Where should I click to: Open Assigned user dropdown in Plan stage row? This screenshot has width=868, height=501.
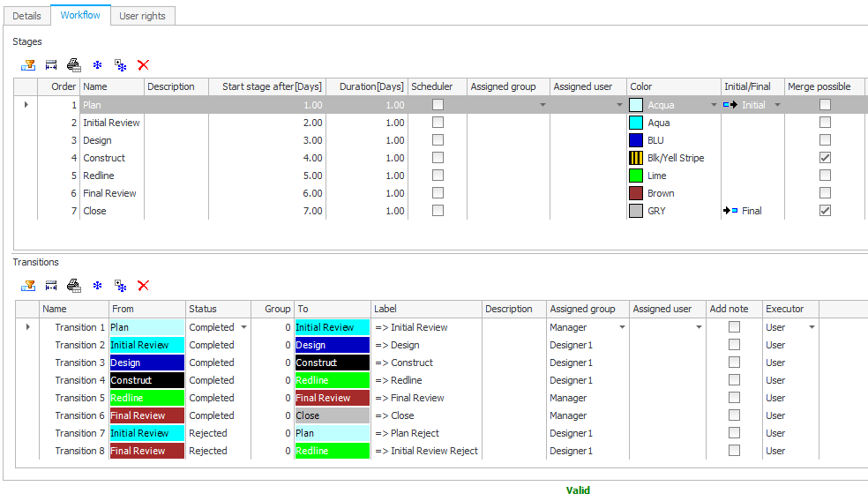click(619, 105)
